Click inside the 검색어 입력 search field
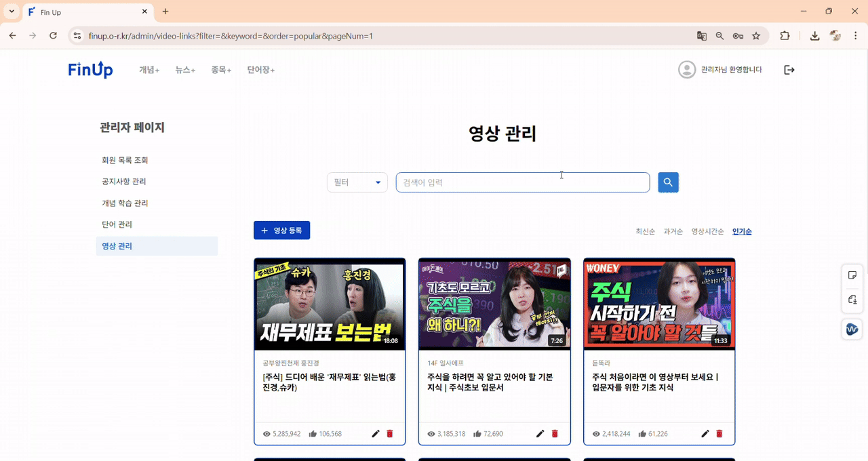This screenshot has height=461, width=868. (522, 182)
